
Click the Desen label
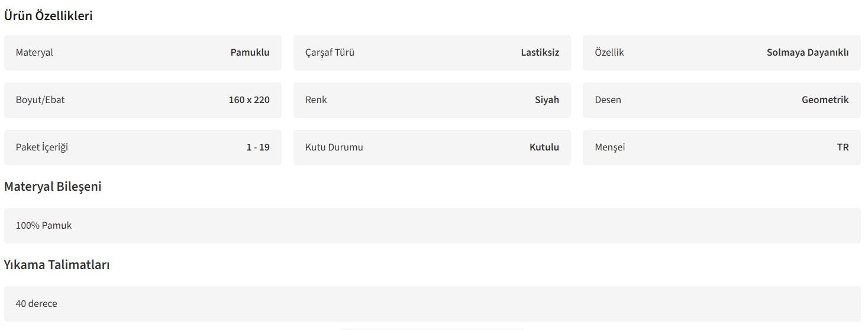[608, 100]
